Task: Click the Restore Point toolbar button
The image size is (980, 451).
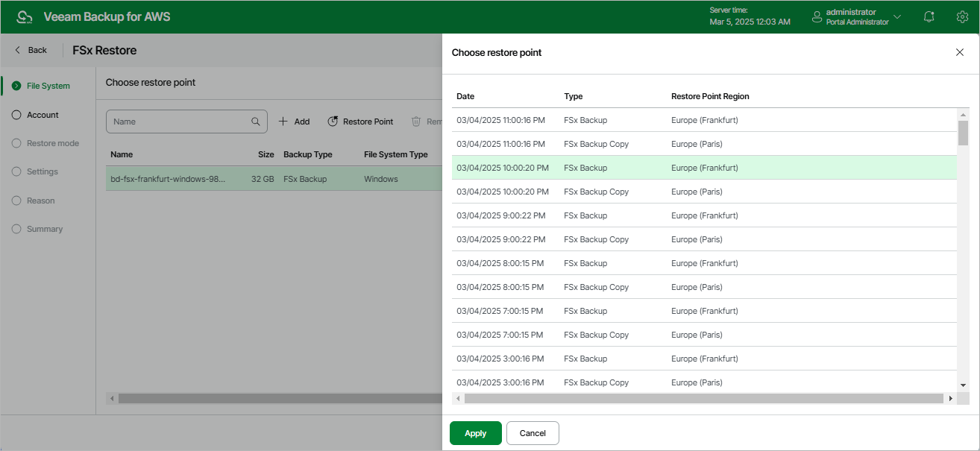Action: 360,122
